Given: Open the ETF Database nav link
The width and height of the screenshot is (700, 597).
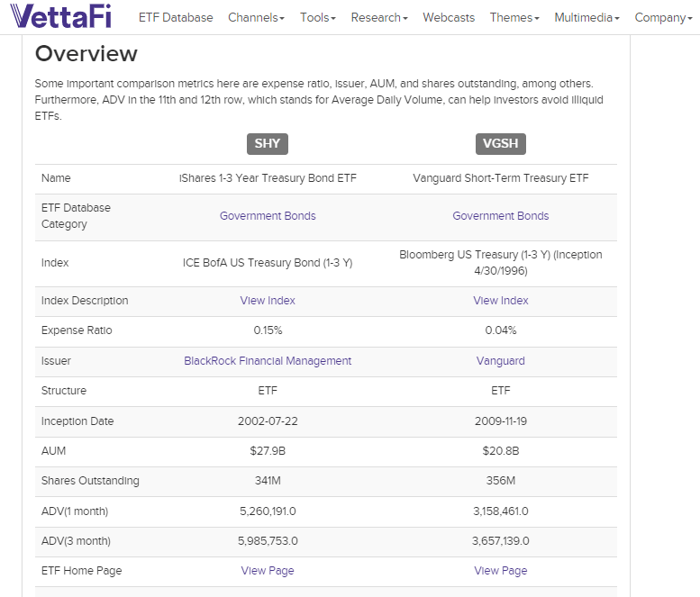Looking at the screenshot, I should [176, 18].
